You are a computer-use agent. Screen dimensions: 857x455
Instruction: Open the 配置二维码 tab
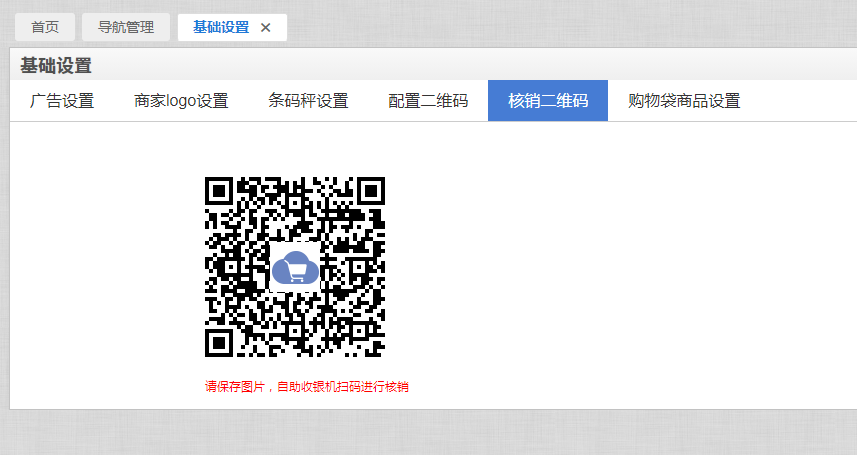click(428, 101)
